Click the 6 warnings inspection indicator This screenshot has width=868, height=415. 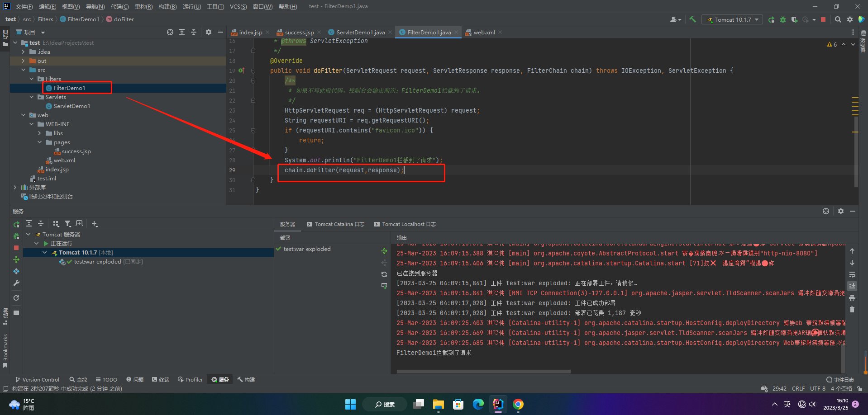tap(832, 44)
